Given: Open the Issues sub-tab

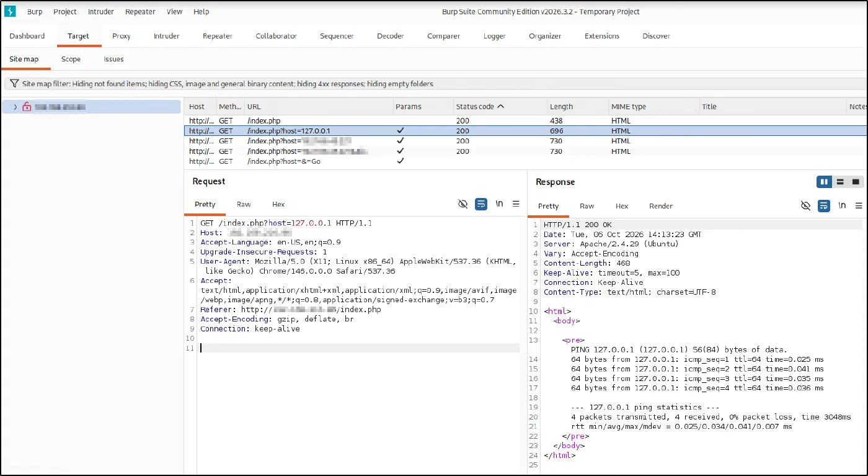Looking at the screenshot, I should coord(113,59).
